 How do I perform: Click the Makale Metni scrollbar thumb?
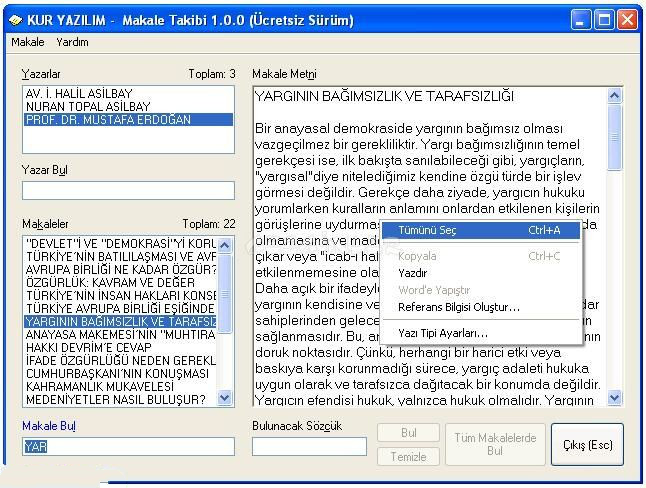(x=614, y=138)
